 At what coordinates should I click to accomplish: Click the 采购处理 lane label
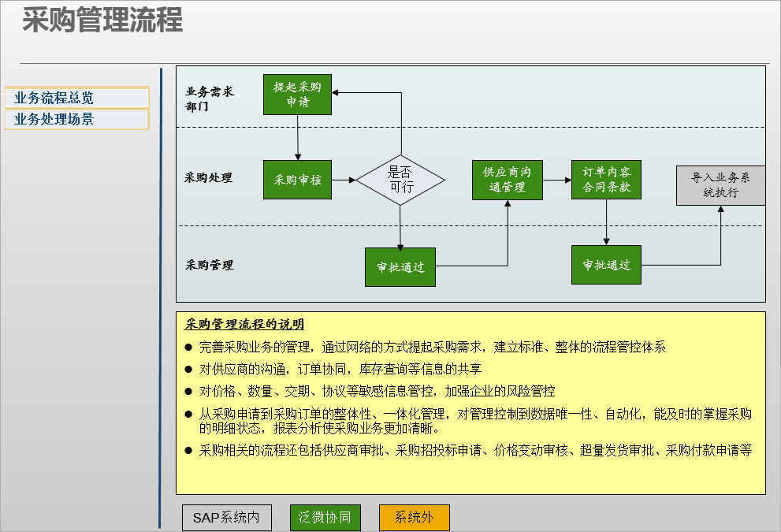tap(208, 178)
